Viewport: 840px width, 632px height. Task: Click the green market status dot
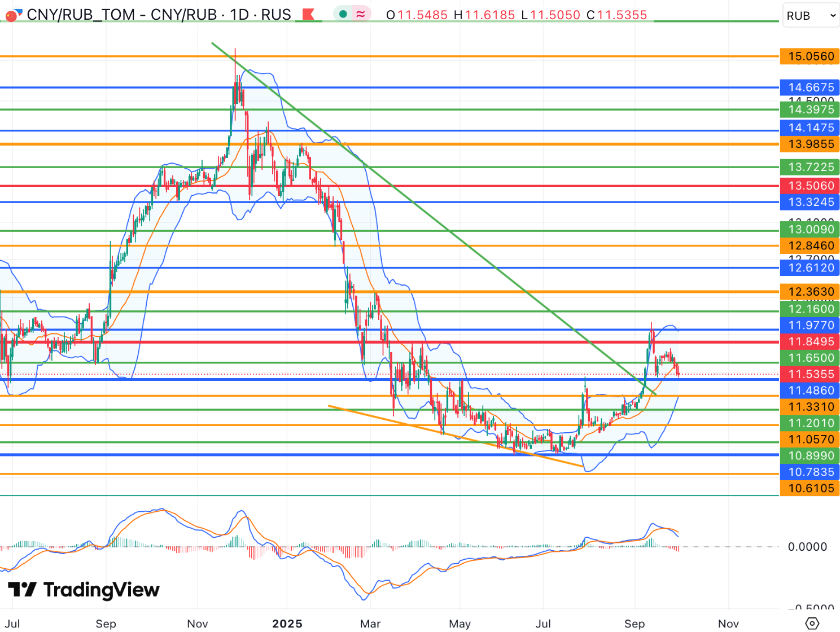coord(343,15)
